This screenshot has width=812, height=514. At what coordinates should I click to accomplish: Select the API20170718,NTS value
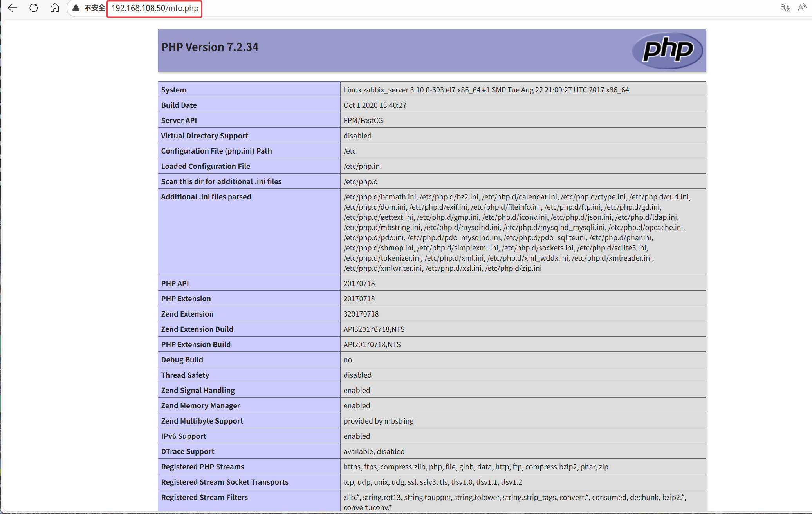(x=372, y=344)
